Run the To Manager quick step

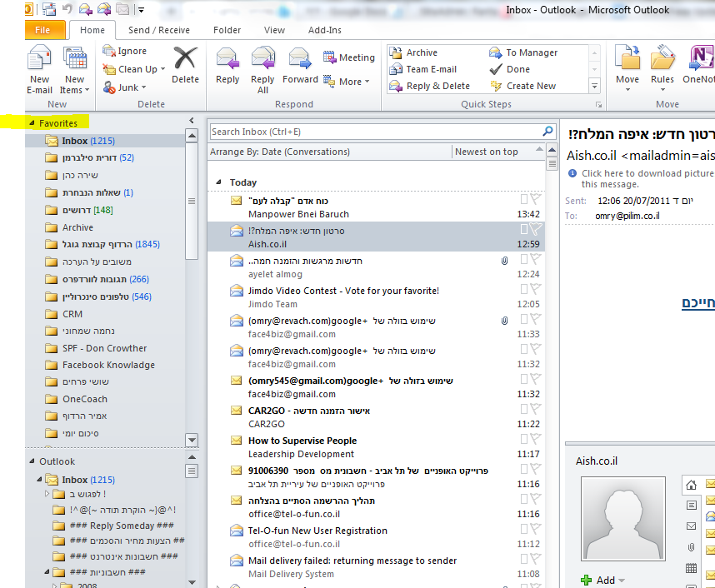(523, 52)
